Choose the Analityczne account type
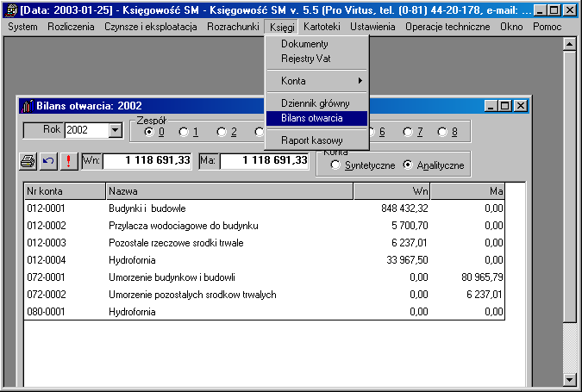The height and width of the screenshot is (392, 582). coord(408,165)
